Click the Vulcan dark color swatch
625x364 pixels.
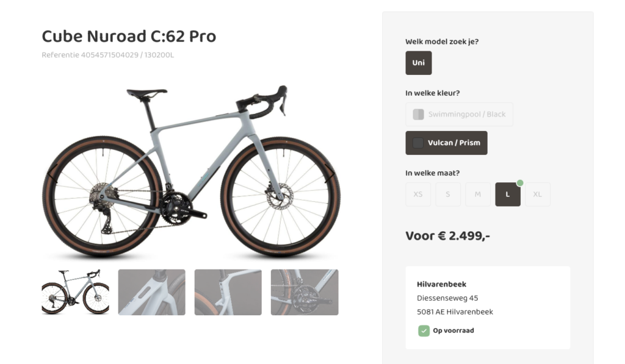[x=418, y=143]
